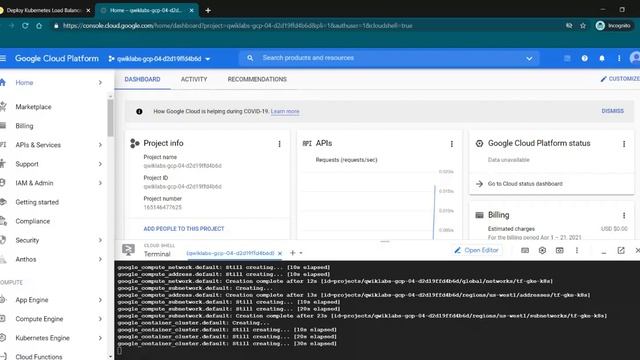Click the Cloud Shell panel resize handle
The height and width of the screenshot is (360, 640).
coord(385,242)
